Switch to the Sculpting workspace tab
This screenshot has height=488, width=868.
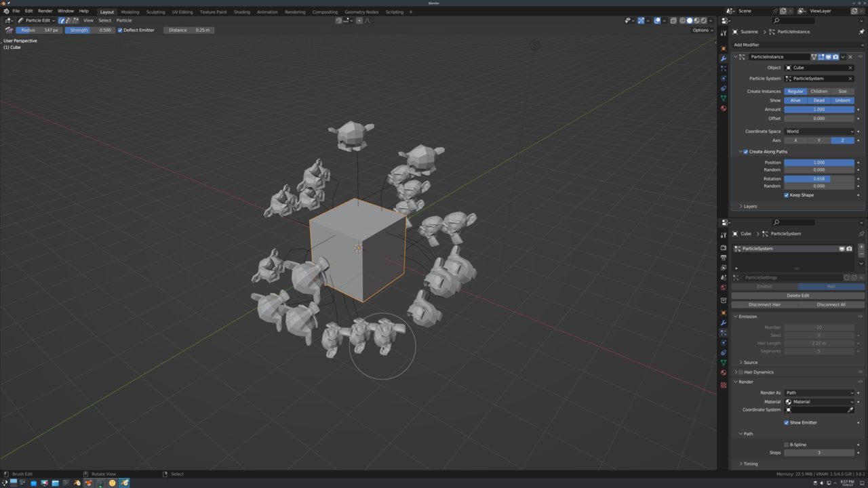tap(155, 12)
